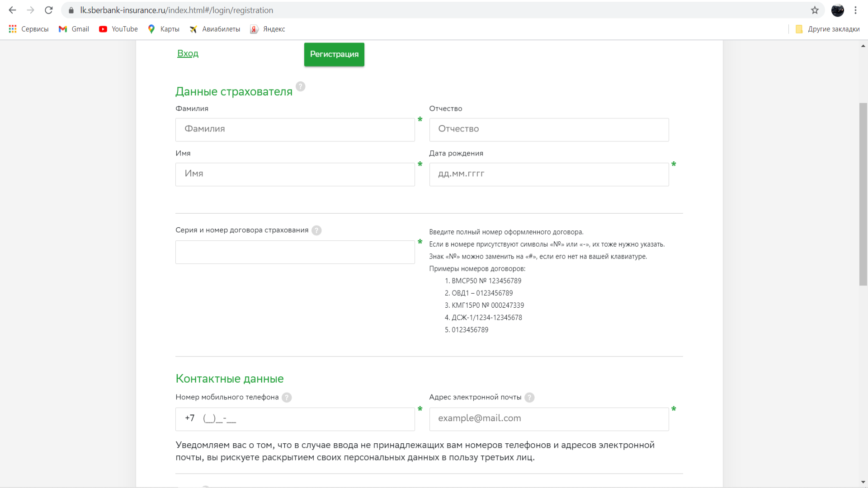Click the site lock icon
This screenshot has height=488, width=868.
[x=71, y=10]
